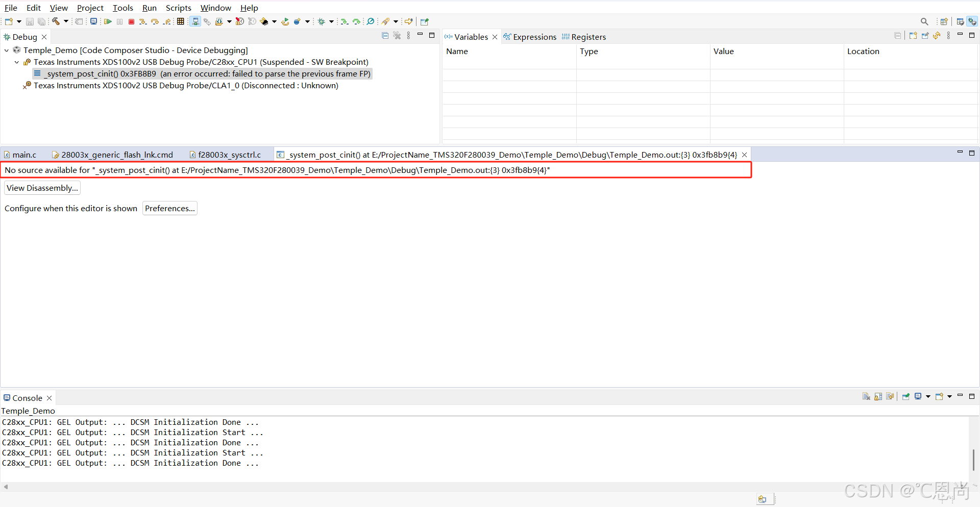Terminate debug session with red stop icon
The width and height of the screenshot is (980, 507).
[131, 21]
